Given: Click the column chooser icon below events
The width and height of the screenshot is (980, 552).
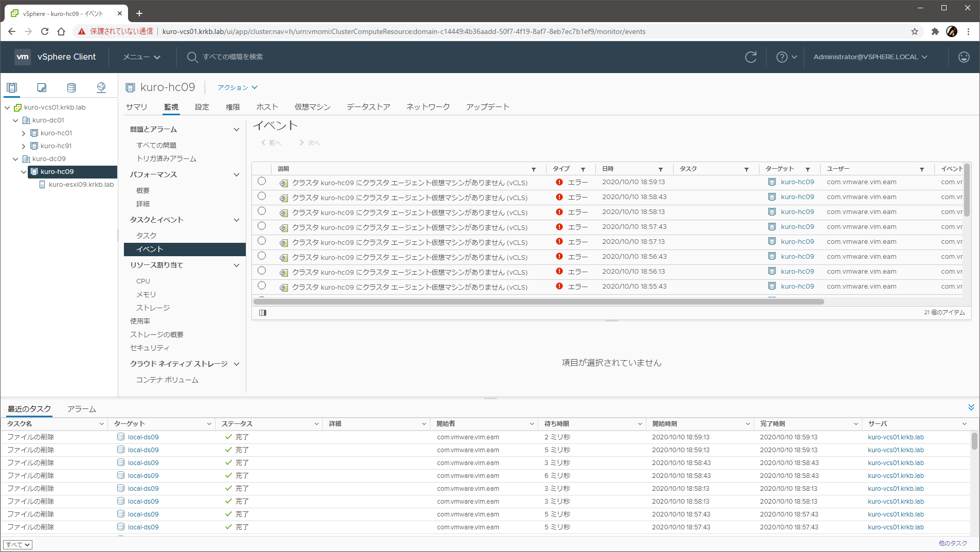Looking at the screenshot, I should pyautogui.click(x=263, y=313).
